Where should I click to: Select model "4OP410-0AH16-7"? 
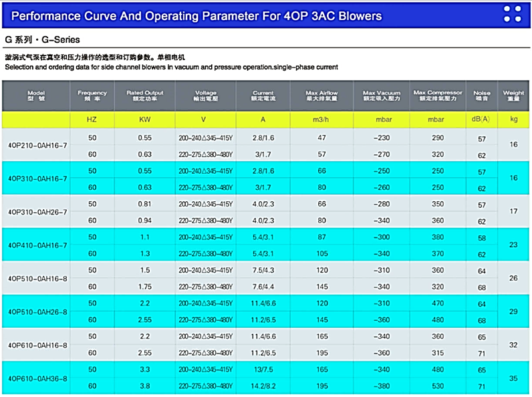[37, 245]
